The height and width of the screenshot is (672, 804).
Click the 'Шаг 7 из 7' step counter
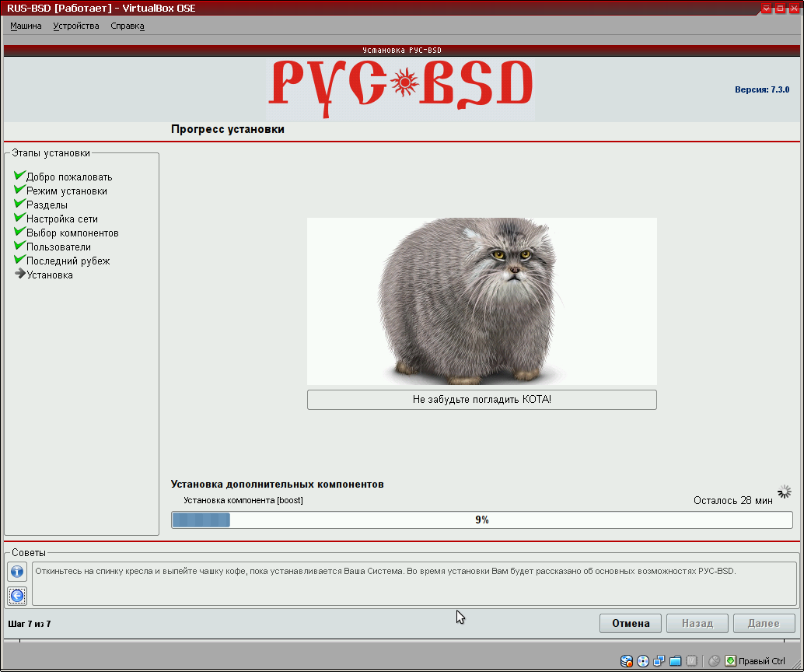[x=30, y=624]
